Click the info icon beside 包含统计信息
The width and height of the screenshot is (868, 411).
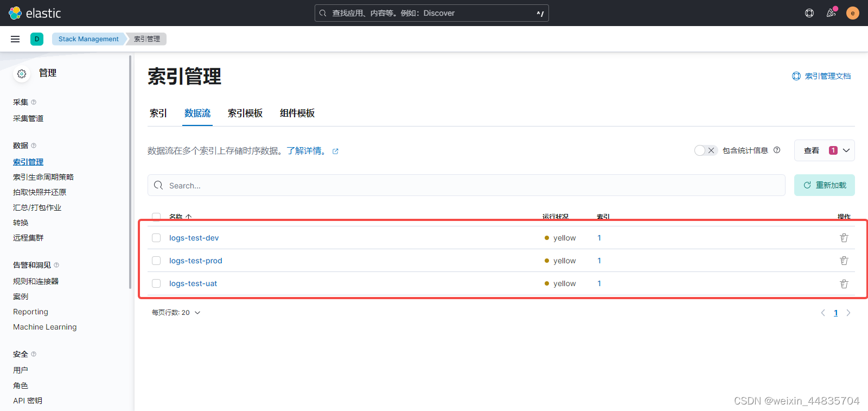tap(777, 150)
